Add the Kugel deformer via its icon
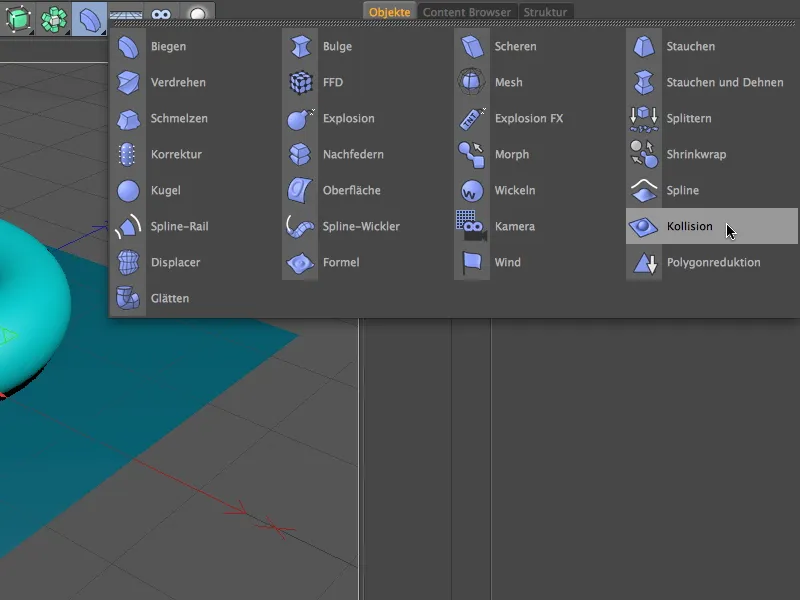 tap(128, 191)
